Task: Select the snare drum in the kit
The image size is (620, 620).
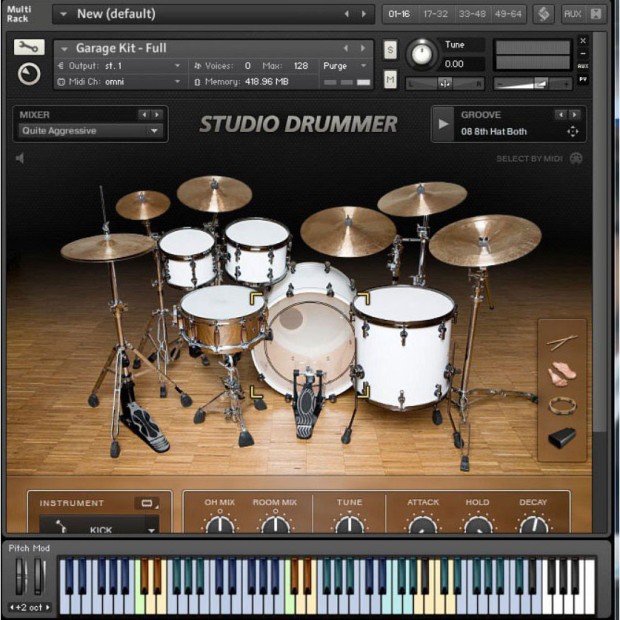Action: (x=223, y=320)
